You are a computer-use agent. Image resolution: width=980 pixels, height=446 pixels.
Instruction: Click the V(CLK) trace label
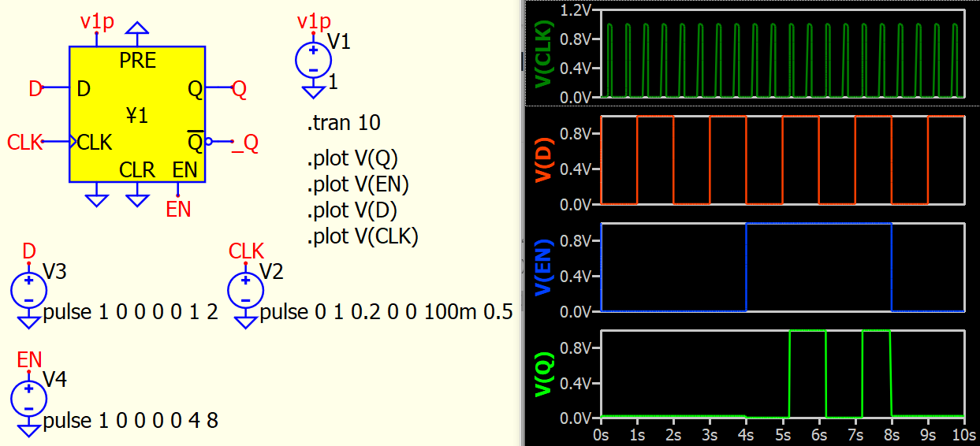[545, 53]
